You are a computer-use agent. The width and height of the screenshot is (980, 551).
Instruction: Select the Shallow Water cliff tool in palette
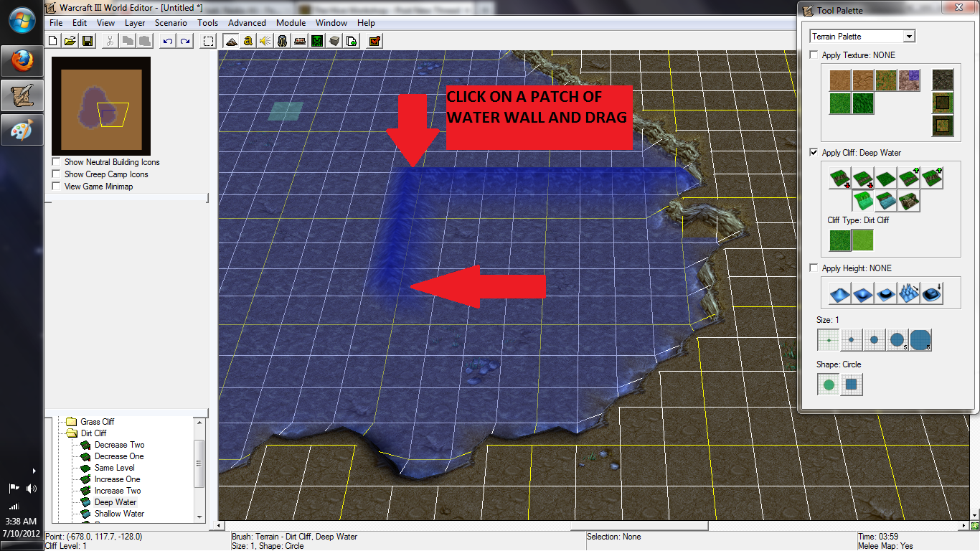[887, 202]
